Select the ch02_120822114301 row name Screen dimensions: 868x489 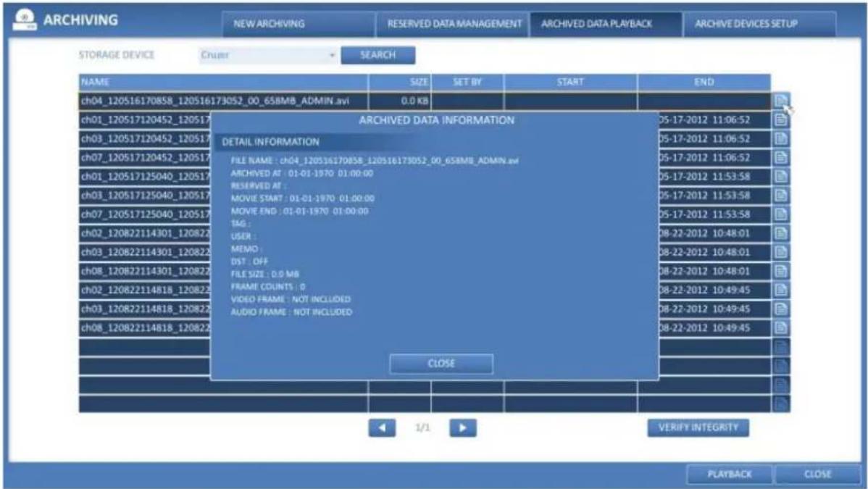[x=146, y=233]
